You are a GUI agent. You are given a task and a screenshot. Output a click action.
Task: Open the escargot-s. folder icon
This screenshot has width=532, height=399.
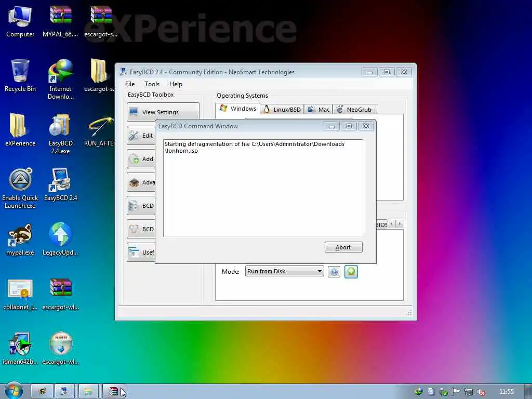pos(99,75)
